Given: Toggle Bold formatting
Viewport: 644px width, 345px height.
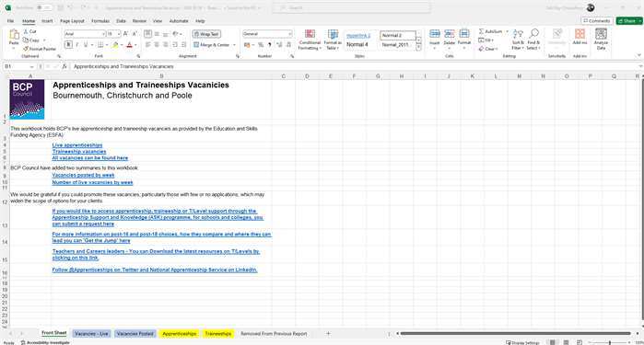Looking at the screenshot, I should 68,45.
